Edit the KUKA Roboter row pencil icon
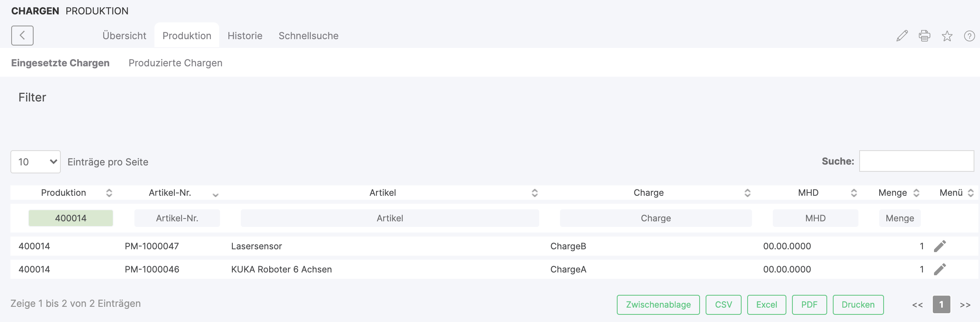980x322 pixels. (940, 269)
